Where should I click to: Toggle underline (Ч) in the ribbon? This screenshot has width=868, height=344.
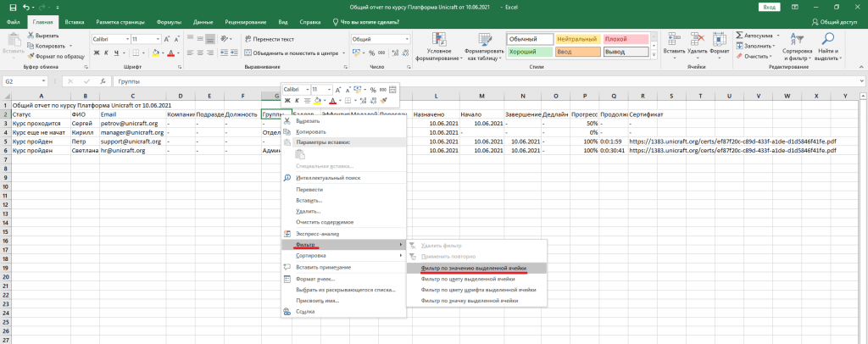[116, 53]
